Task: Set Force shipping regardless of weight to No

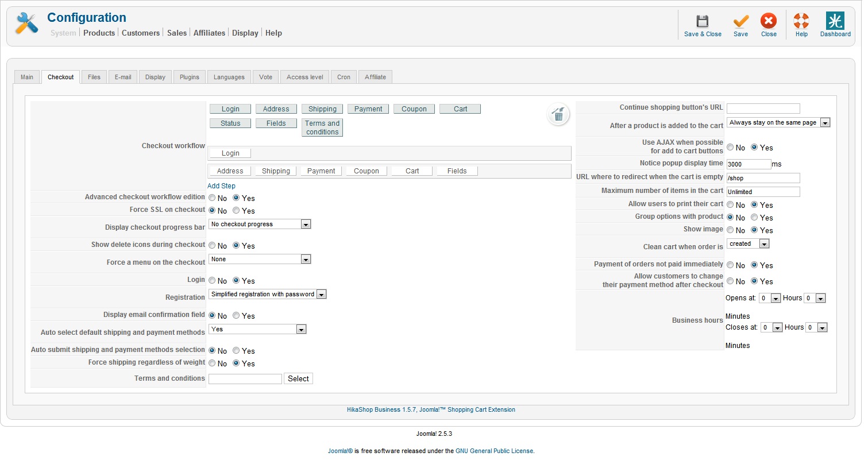Action: (212, 363)
